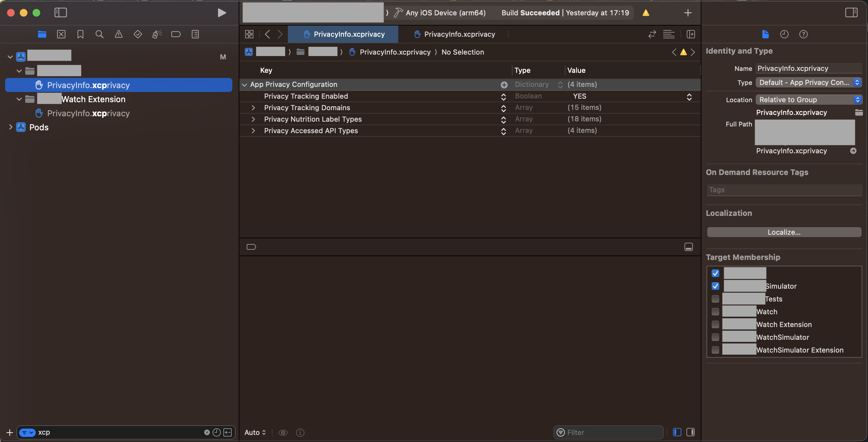Click the plus library button in toolbar
This screenshot has width=868, height=442.
[x=688, y=13]
